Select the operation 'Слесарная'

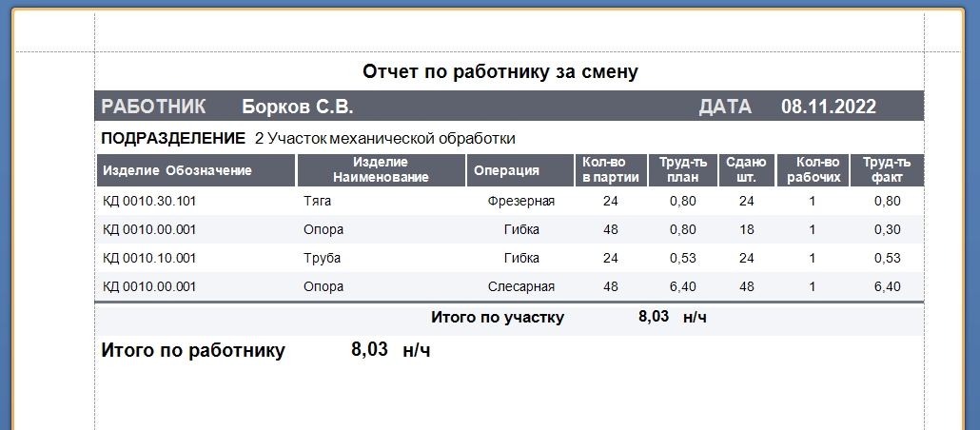(520, 287)
